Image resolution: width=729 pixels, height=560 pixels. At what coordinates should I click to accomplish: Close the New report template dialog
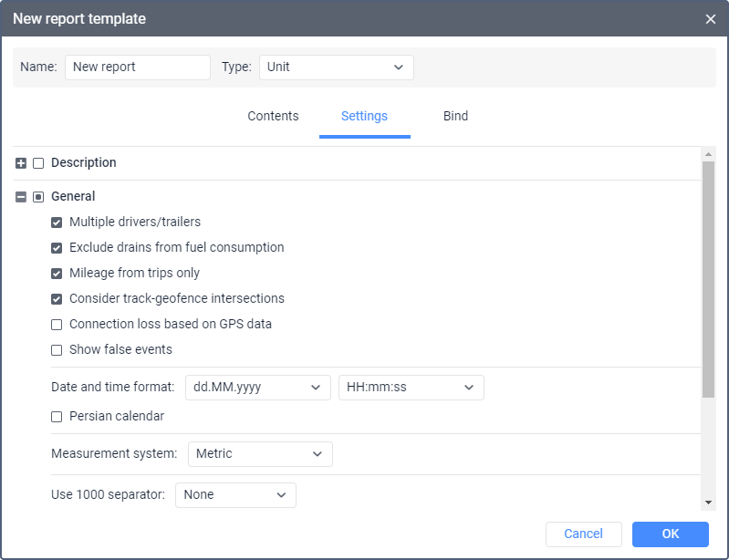tap(711, 19)
